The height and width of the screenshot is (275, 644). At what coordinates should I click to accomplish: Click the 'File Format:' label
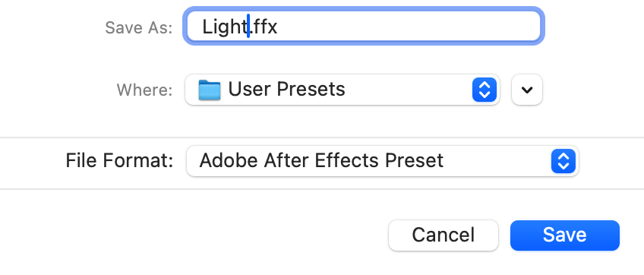point(119,161)
